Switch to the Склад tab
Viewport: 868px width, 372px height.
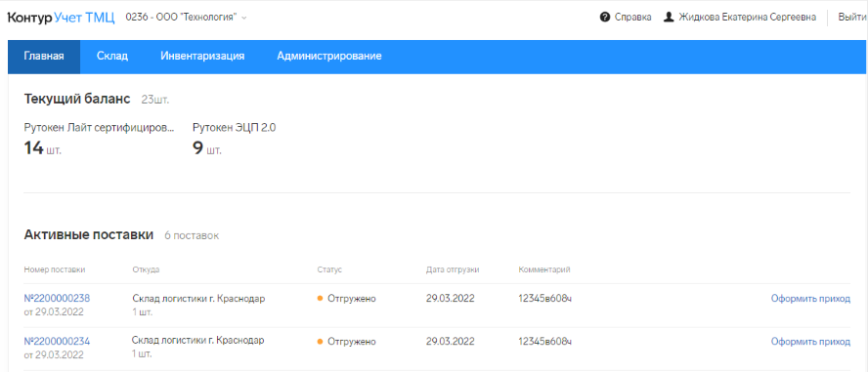tap(112, 57)
